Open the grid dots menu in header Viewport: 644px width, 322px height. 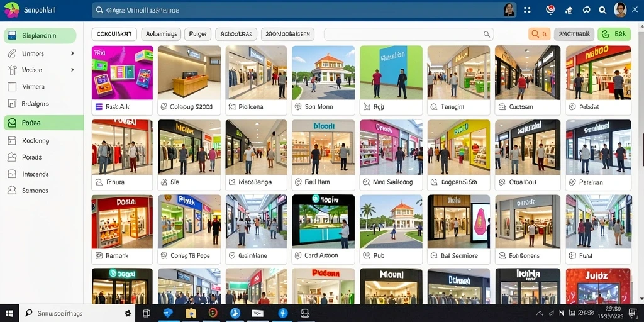528,10
